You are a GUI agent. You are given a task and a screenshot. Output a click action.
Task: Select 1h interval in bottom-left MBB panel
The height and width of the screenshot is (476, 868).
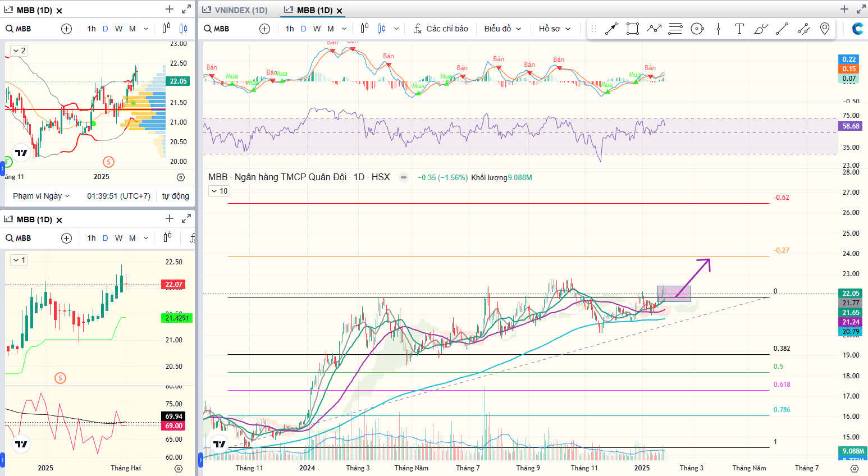tap(92, 238)
